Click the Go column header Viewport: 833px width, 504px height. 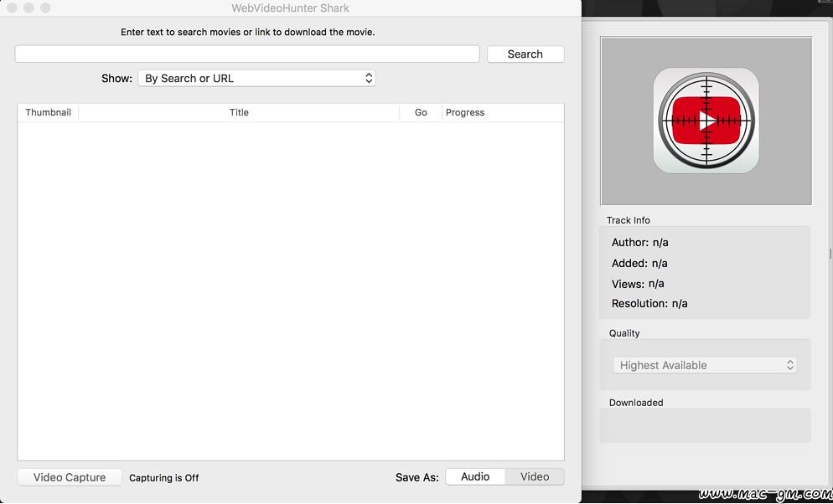pos(421,112)
